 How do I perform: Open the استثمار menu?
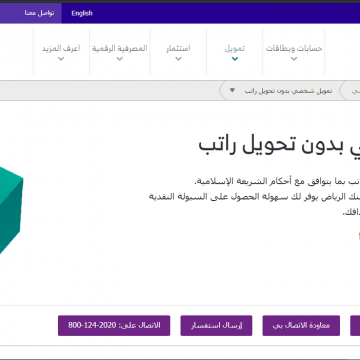[178, 48]
